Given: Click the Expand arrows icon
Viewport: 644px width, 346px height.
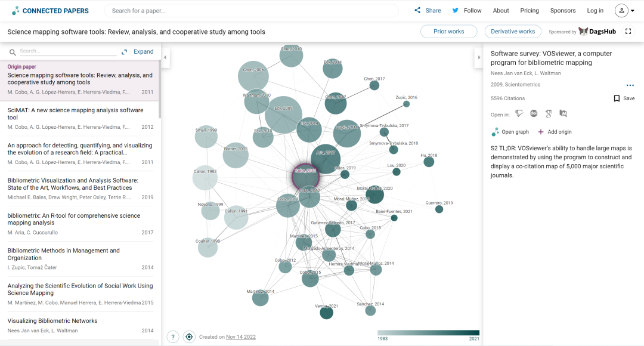Looking at the screenshot, I should (124, 52).
